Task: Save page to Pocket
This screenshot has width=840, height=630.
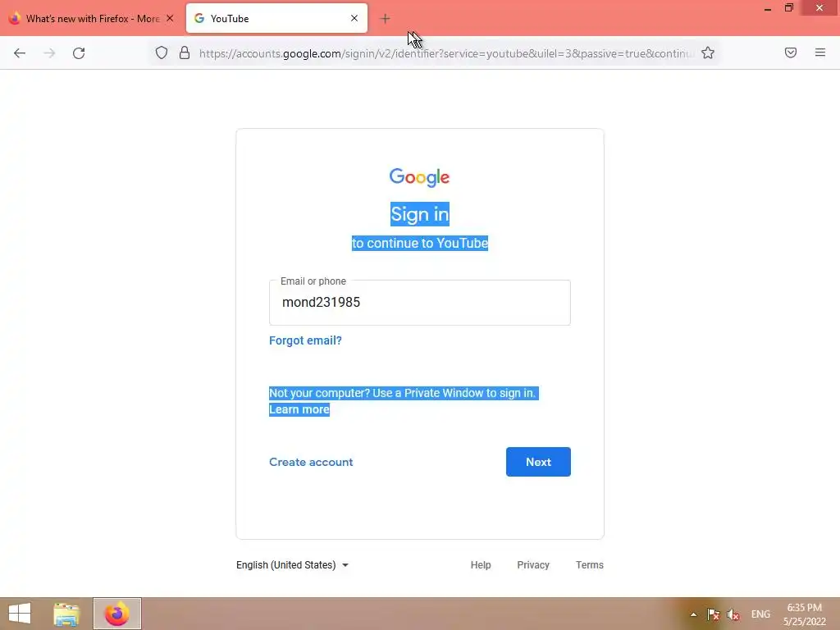Action: 791,52
